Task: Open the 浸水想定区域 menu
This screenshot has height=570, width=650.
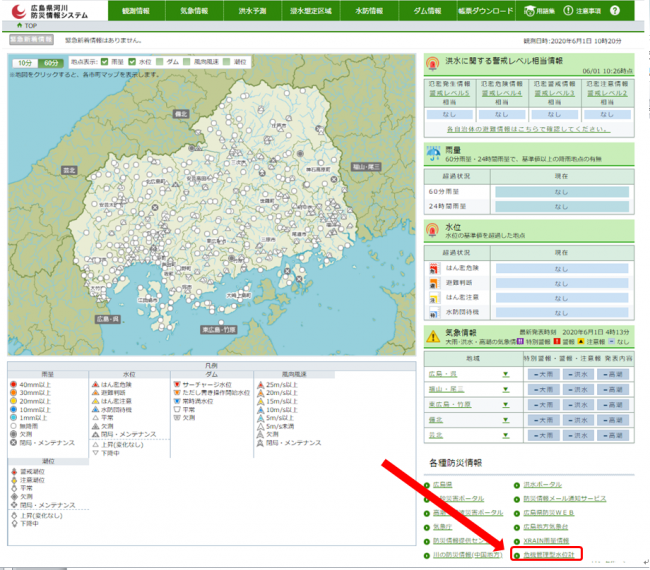Action: [x=311, y=11]
